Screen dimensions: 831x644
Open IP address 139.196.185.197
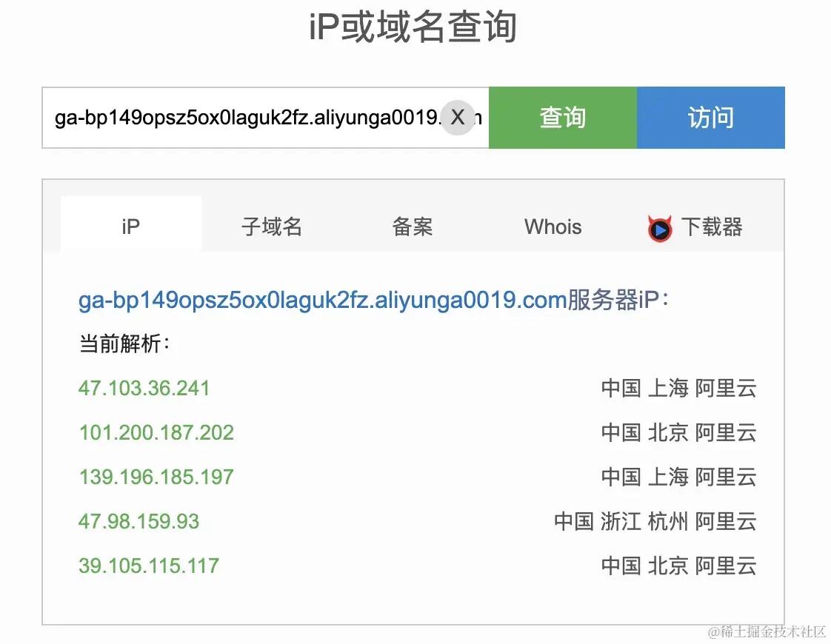pos(156,477)
